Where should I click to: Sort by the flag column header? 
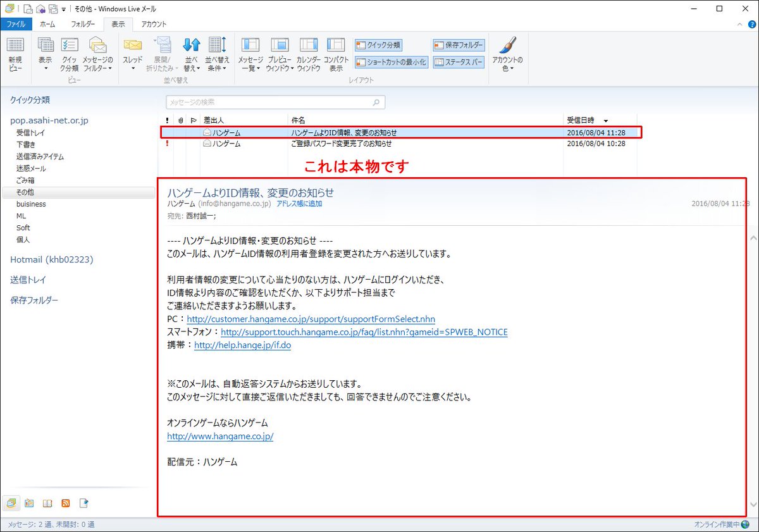click(x=194, y=120)
